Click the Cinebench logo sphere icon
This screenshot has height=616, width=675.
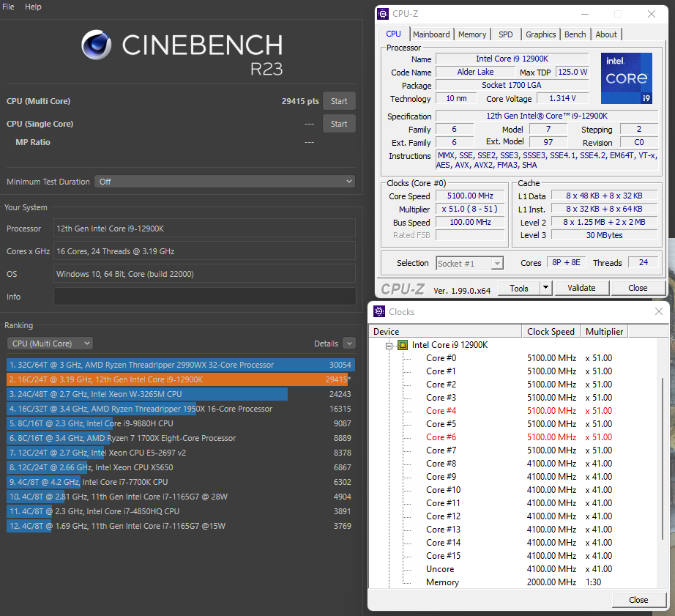(x=96, y=45)
